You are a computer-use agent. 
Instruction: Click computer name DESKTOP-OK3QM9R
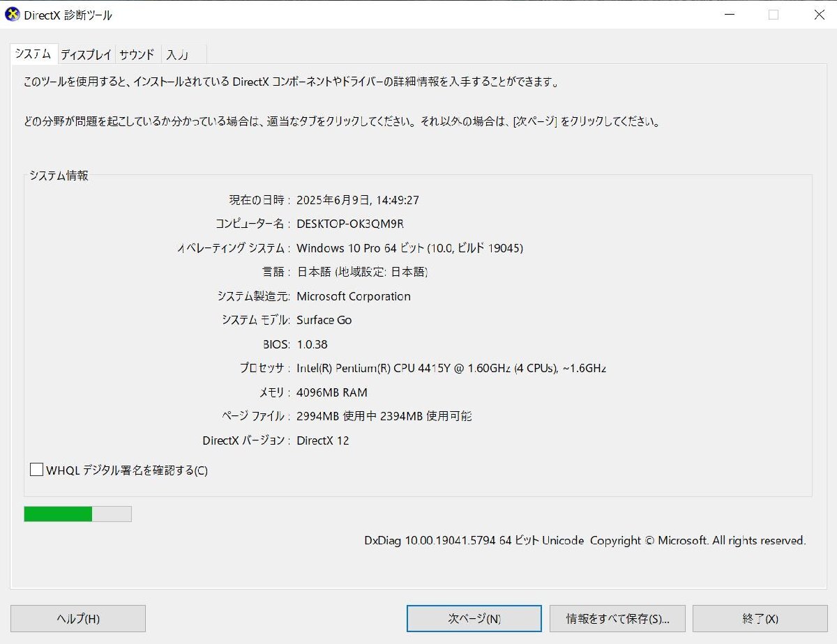(x=350, y=224)
